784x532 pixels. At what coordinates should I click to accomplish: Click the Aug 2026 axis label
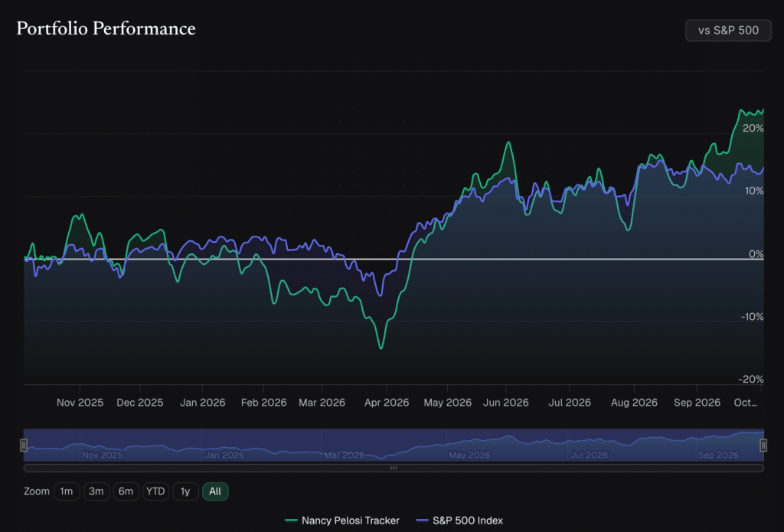tap(634, 403)
